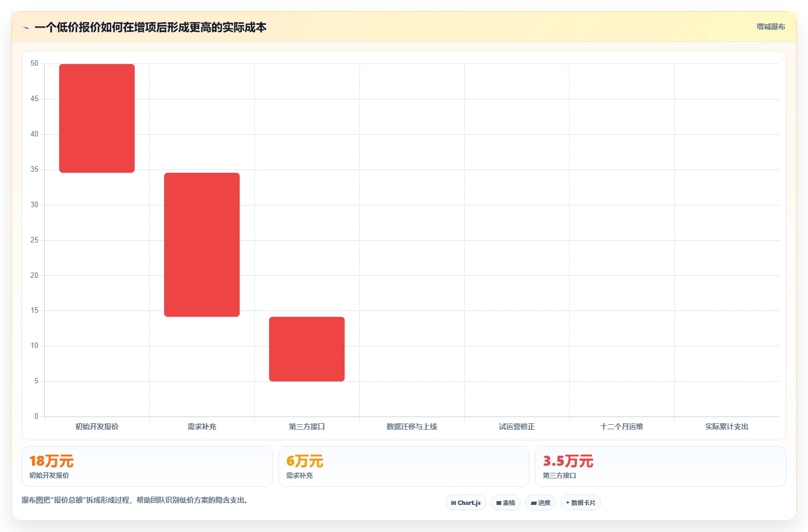Viewport: 808px width, 532px height.
Task: Click the 增减瀑布 label in the header
Action: click(x=770, y=27)
